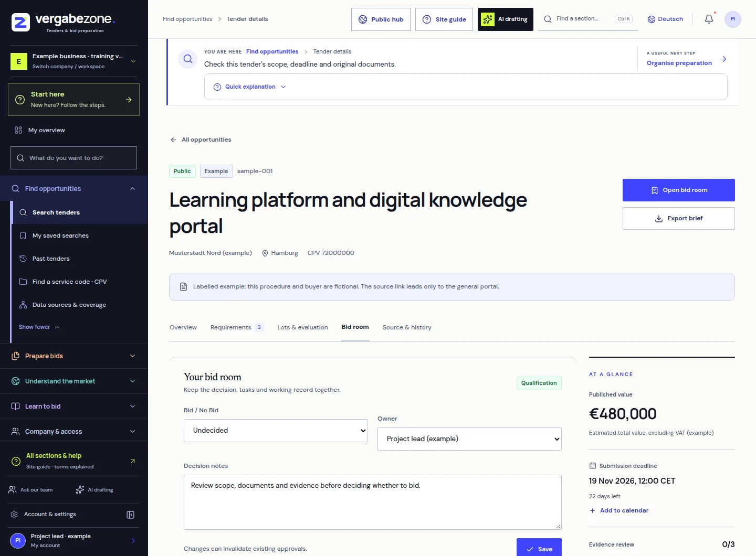This screenshot has height=556, width=756.
Task: Switch language to Deutsch
Action: coord(665,19)
